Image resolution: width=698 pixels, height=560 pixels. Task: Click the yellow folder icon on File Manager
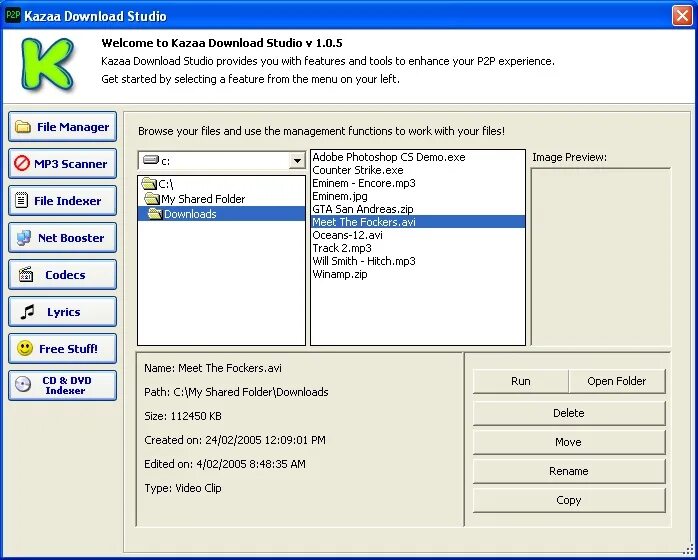[22, 127]
